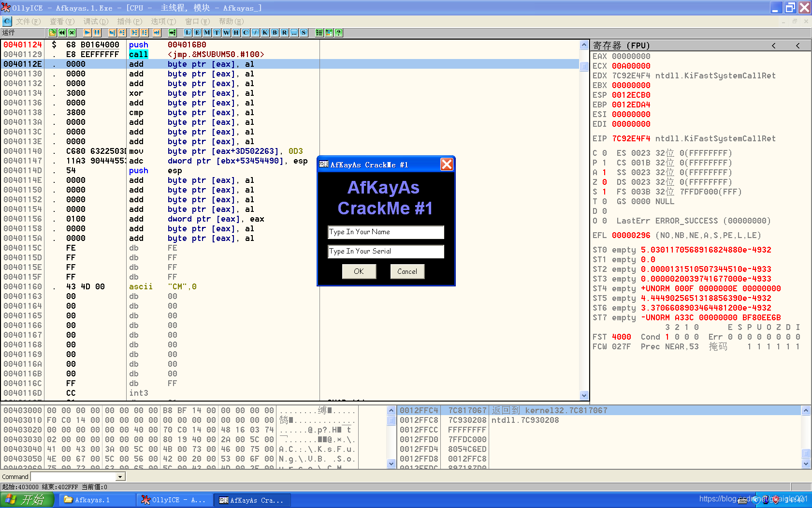Click disassembly pane scroll up arrow
812x508 pixels.
point(584,45)
